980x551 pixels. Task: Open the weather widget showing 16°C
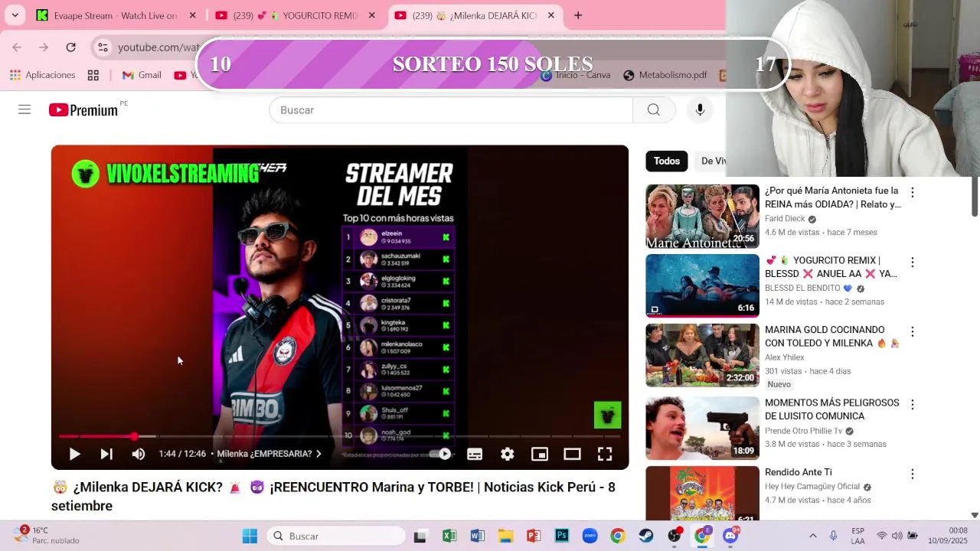tap(47, 536)
